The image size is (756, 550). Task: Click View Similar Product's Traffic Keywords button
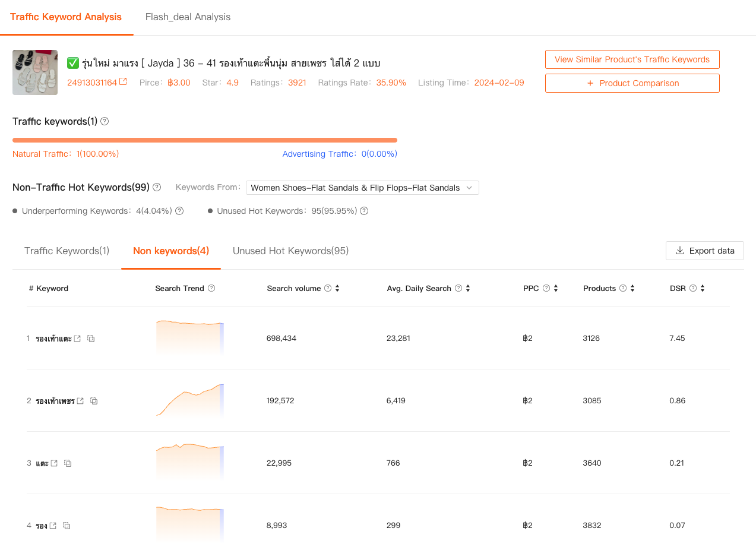coord(632,59)
